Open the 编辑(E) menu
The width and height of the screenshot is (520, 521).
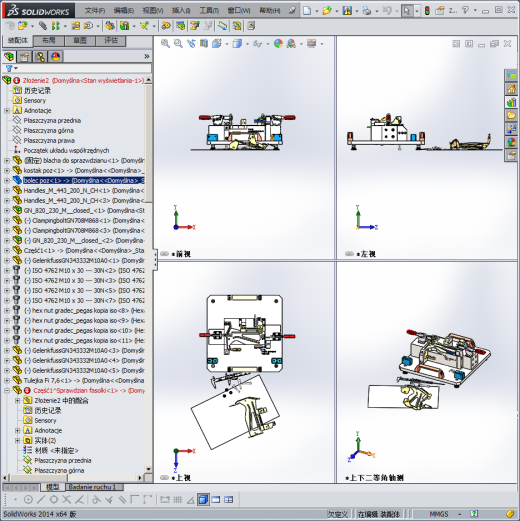pos(124,11)
